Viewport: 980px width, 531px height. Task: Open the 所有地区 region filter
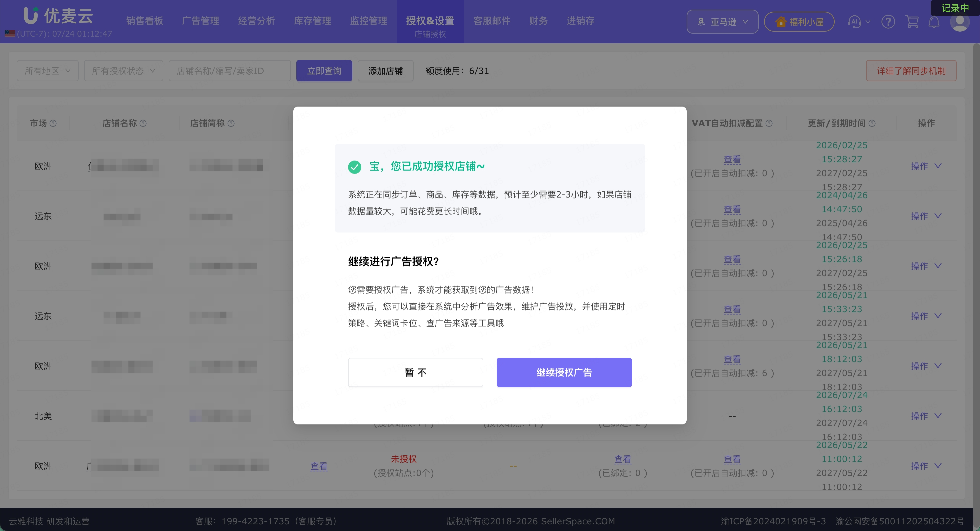click(48, 71)
